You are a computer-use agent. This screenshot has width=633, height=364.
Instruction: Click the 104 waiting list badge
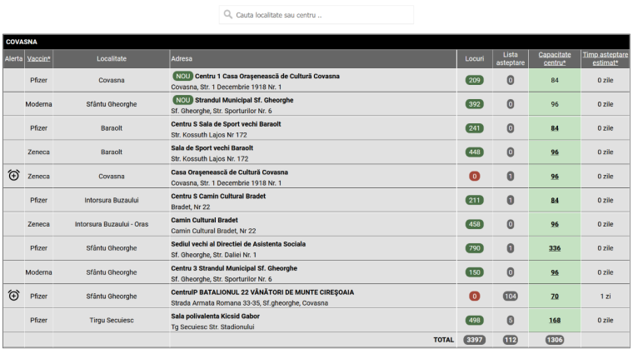[x=511, y=296]
